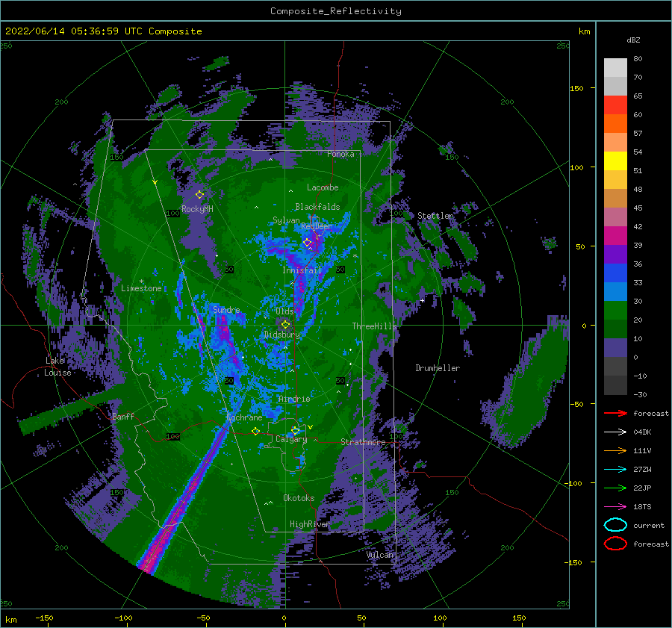Click the Limestone label
The image size is (672, 628).
(141, 288)
